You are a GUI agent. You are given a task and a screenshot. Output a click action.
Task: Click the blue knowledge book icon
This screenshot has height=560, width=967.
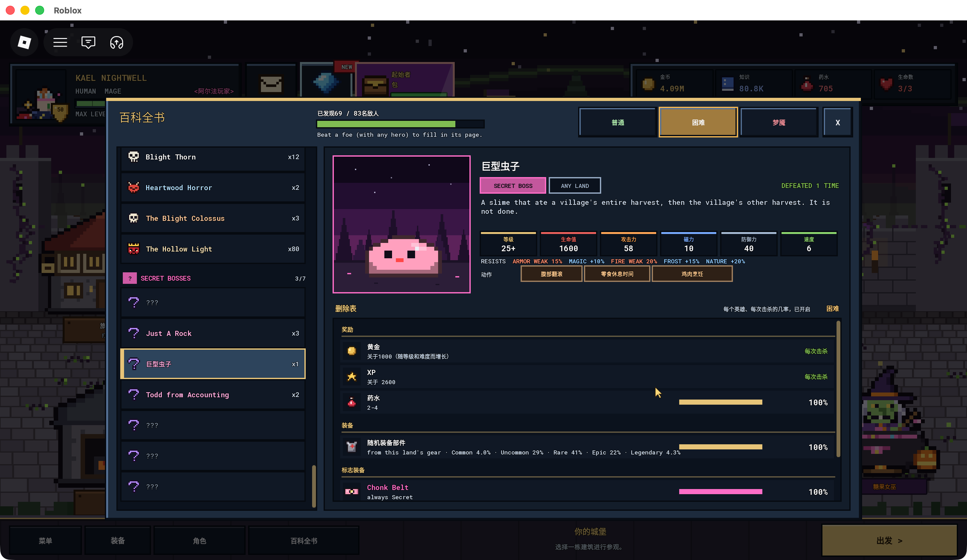(727, 84)
